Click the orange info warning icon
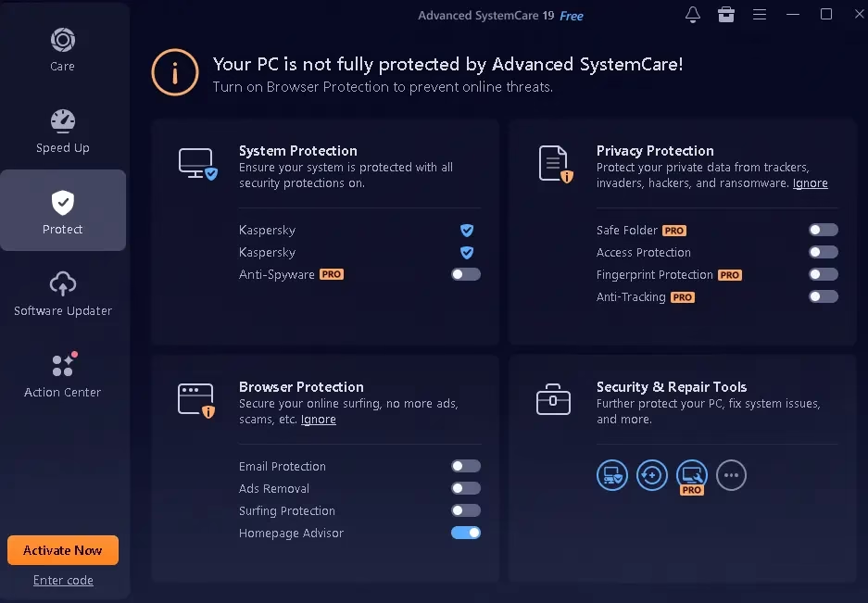868x603 pixels. 175,72
